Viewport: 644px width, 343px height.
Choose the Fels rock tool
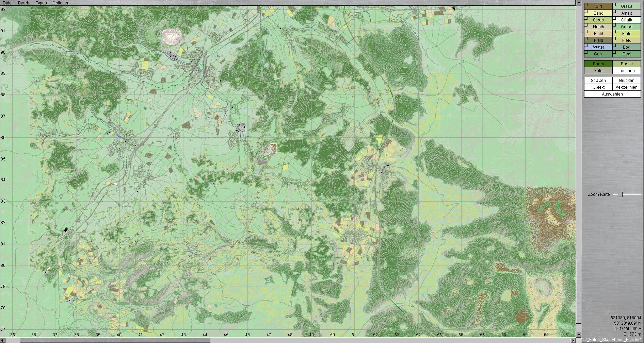[x=598, y=71]
